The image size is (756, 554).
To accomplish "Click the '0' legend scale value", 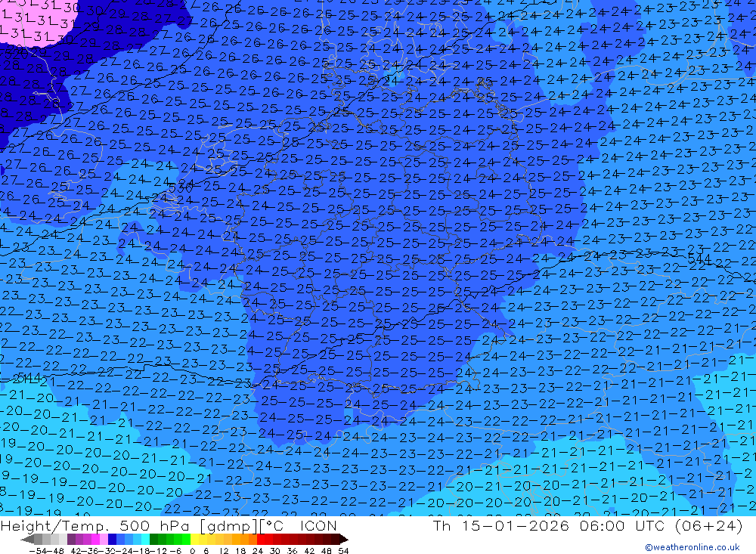I will (x=192, y=551).
